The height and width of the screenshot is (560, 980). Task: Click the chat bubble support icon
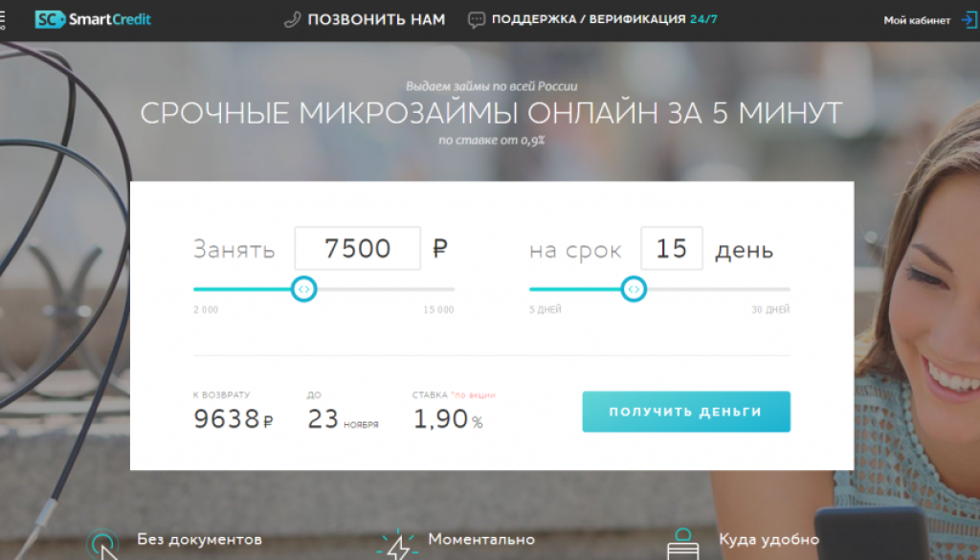pos(477,20)
